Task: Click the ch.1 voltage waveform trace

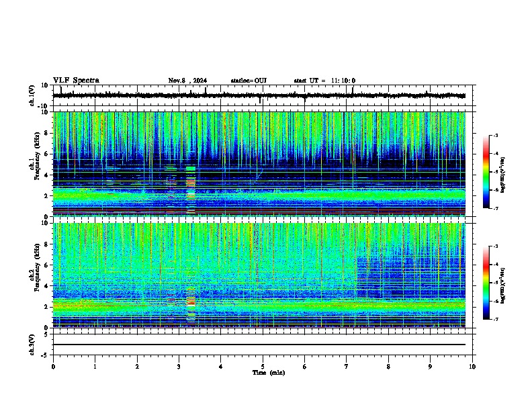Action: (259, 95)
